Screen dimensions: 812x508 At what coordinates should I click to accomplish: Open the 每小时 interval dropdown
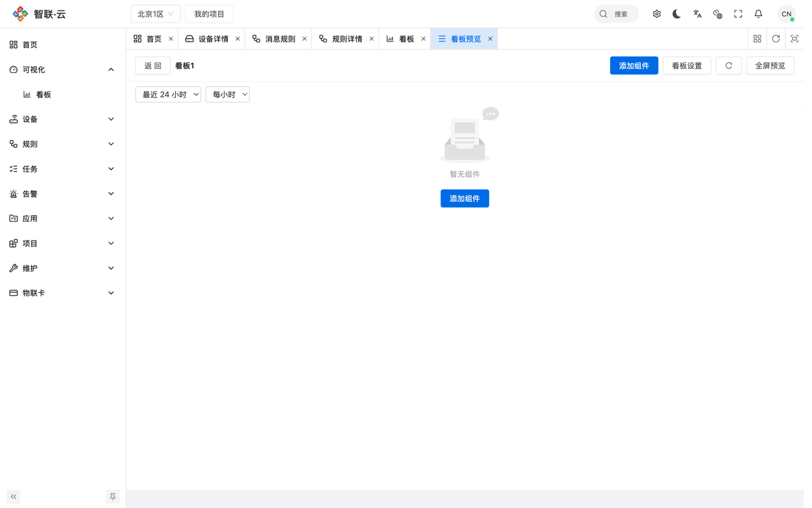click(x=228, y=94)
